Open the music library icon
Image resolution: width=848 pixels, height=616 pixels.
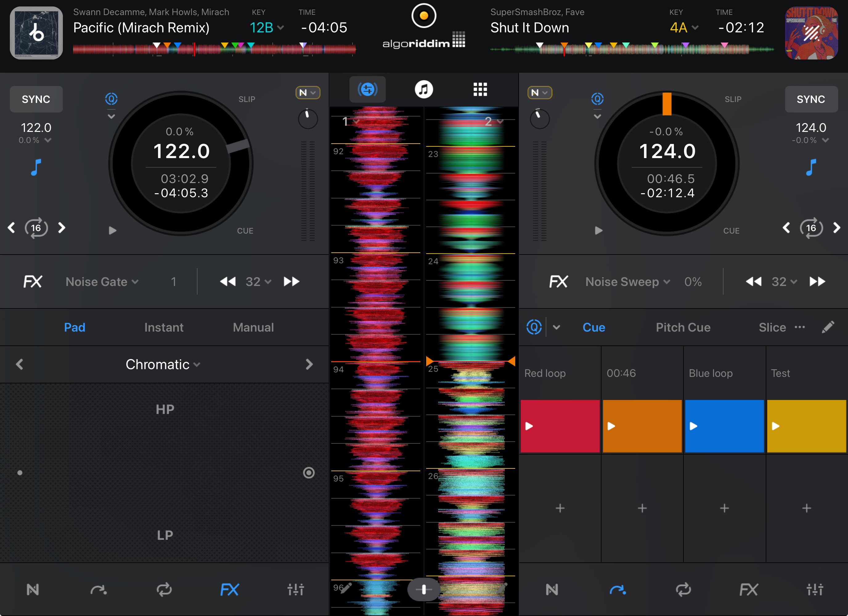424,89
